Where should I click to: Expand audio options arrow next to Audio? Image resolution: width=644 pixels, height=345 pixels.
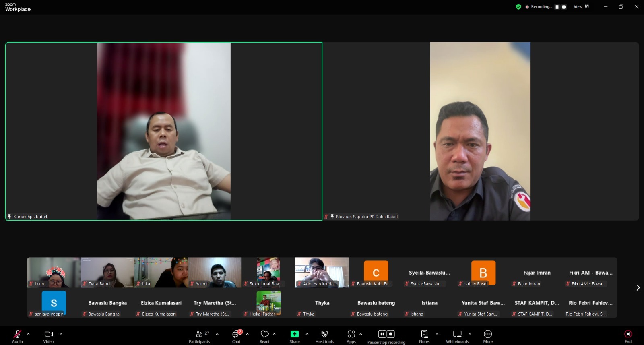pos(28,334)
